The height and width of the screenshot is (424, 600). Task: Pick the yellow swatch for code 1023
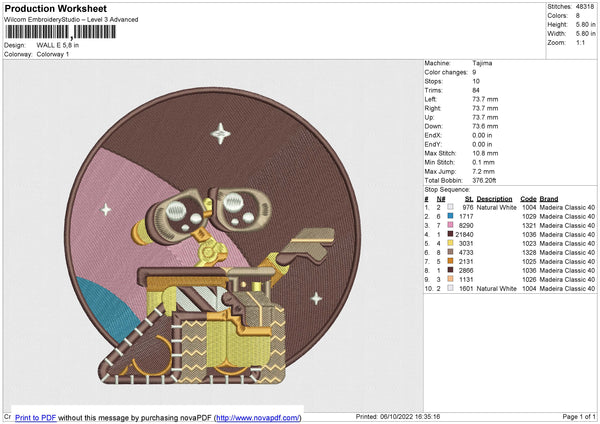(x=450, y=243)
